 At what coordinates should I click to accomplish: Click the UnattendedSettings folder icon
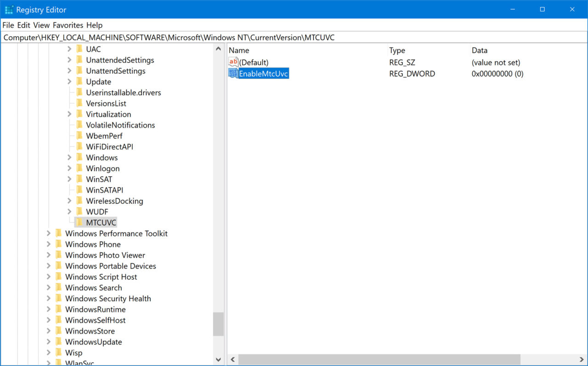[79, 60]
